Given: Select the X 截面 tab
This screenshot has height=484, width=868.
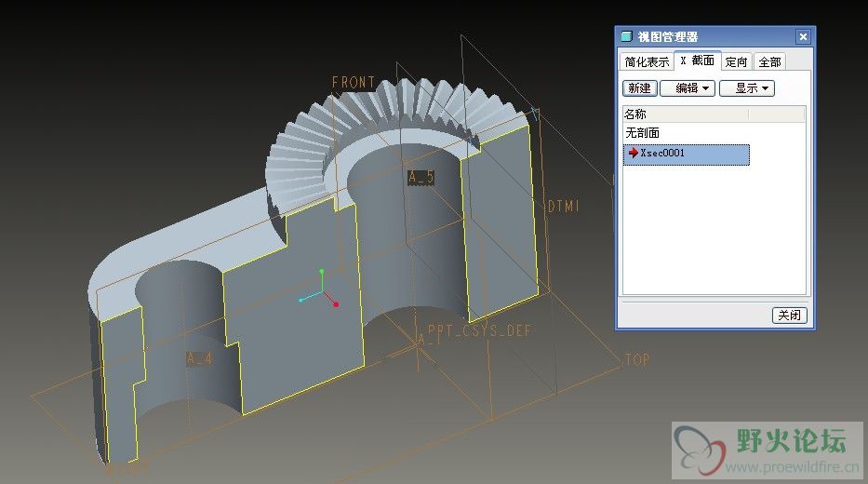Looking at the screenshot, I should coord(698,60).
